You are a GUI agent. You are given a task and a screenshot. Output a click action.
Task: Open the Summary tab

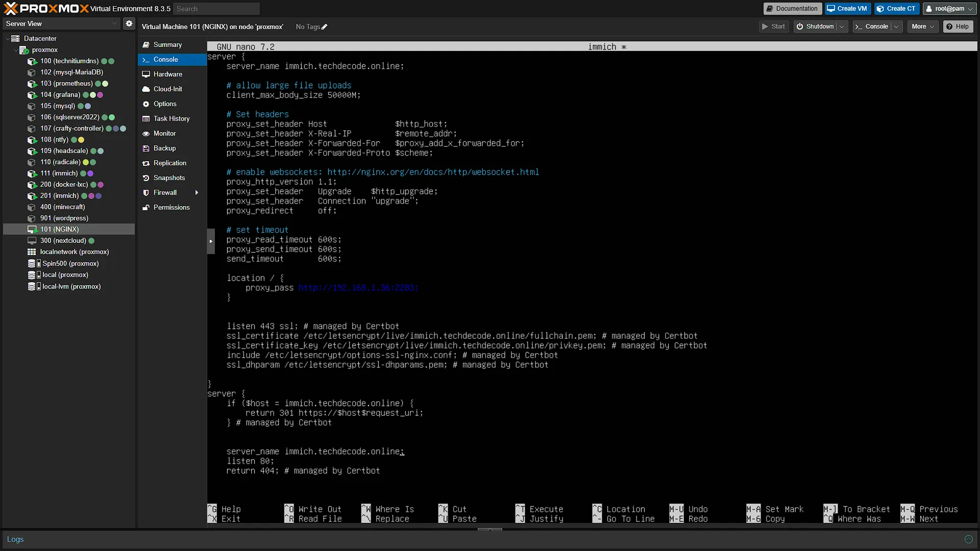pos(172,45)
